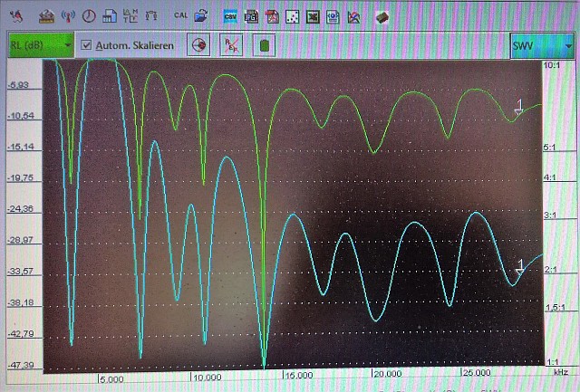The height and width of the screenshot is (392, 580).
Task: Click the JPG image export icon
Action: pos(252,15)
